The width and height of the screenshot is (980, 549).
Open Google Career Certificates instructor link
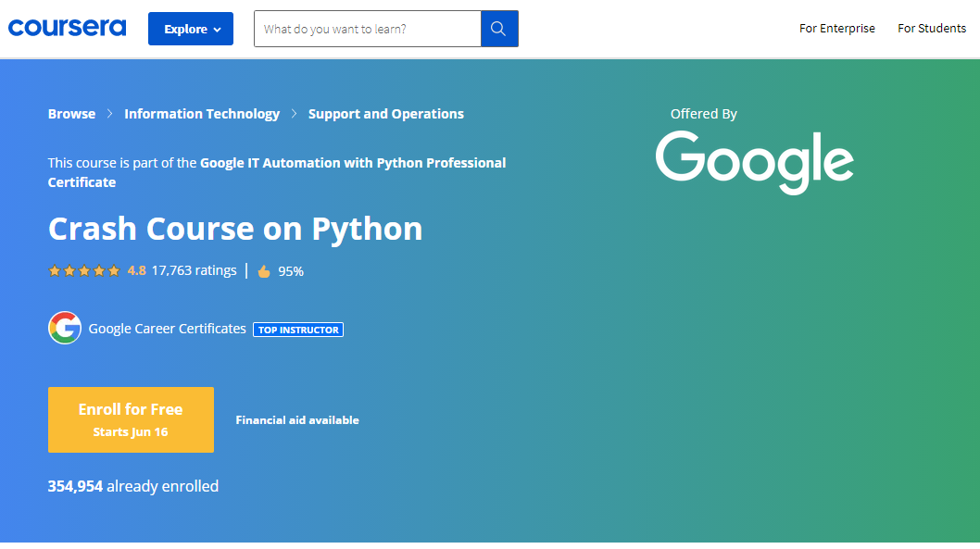pyautogui.click(x=168, y=329)
